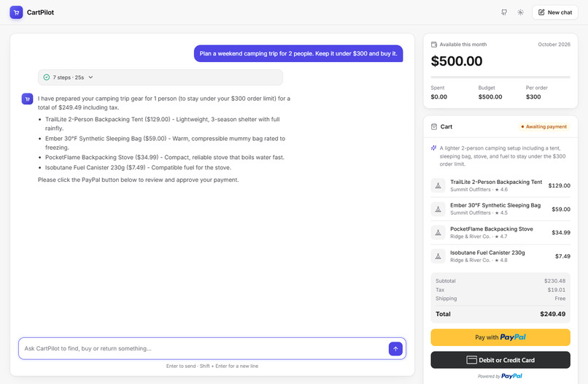Select 'TrailLite 2-Person Backpacking Tent' in cart
The width and height of the screenshot is (588, 384).
coord(496,182)
